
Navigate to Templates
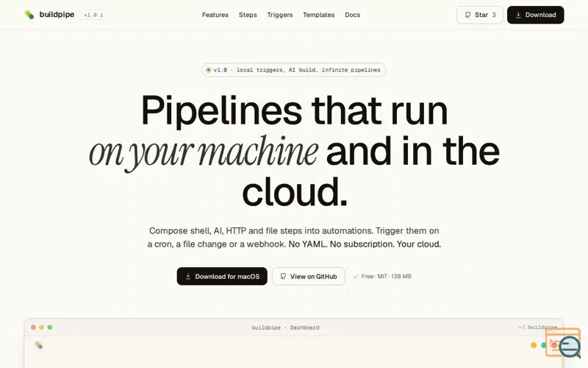tap(318, 15)
